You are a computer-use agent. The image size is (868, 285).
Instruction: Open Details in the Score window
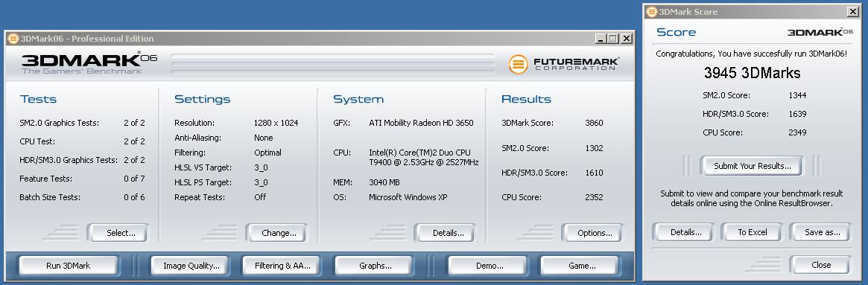[684, 232]
